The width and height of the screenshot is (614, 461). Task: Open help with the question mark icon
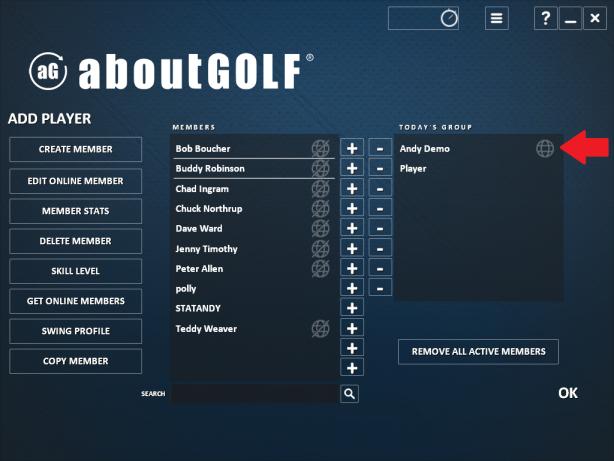coord(545,18)
